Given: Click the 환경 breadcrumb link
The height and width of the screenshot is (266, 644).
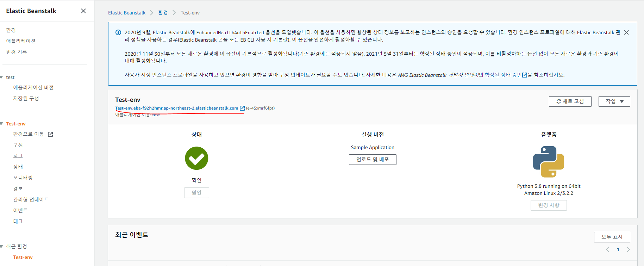Looking at the screenshot, I should (x=163, y=13).
